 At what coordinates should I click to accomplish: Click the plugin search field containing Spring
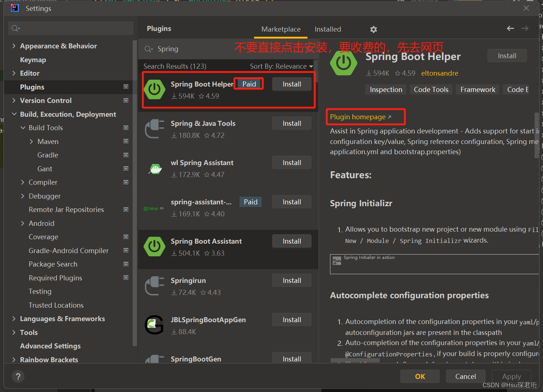pos(229,49)
